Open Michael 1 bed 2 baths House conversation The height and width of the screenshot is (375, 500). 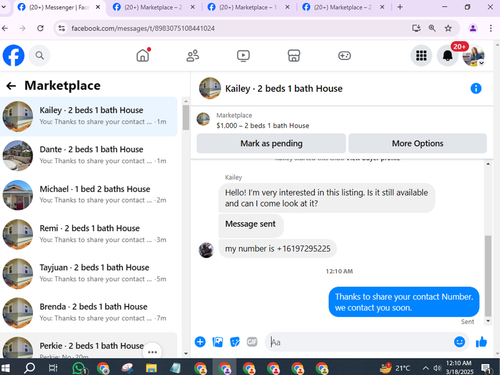[89, 195]
